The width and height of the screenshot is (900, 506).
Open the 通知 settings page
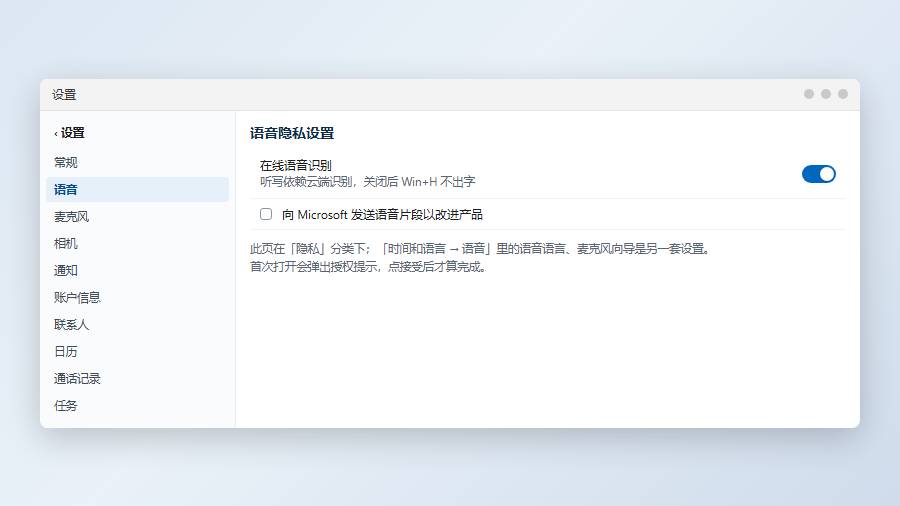coord(137,270)
